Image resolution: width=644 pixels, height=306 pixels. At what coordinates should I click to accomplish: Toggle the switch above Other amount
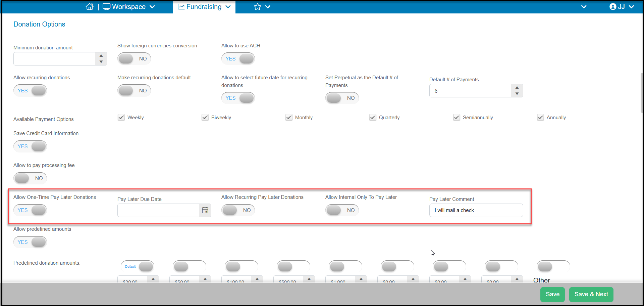[553, 267]
